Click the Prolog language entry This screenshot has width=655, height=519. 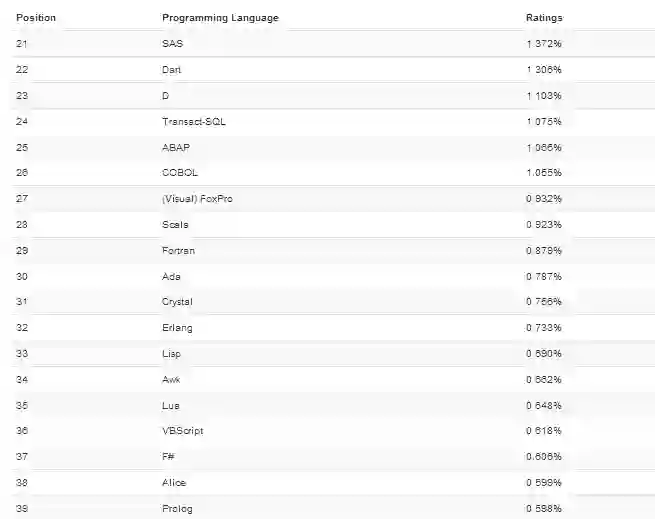tap(177, 509)
